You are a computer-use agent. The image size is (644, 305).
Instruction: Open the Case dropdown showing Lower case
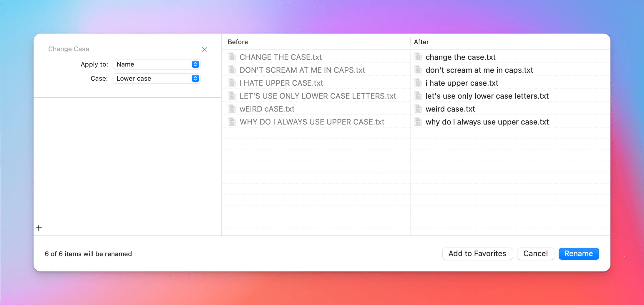pos(156,78)
